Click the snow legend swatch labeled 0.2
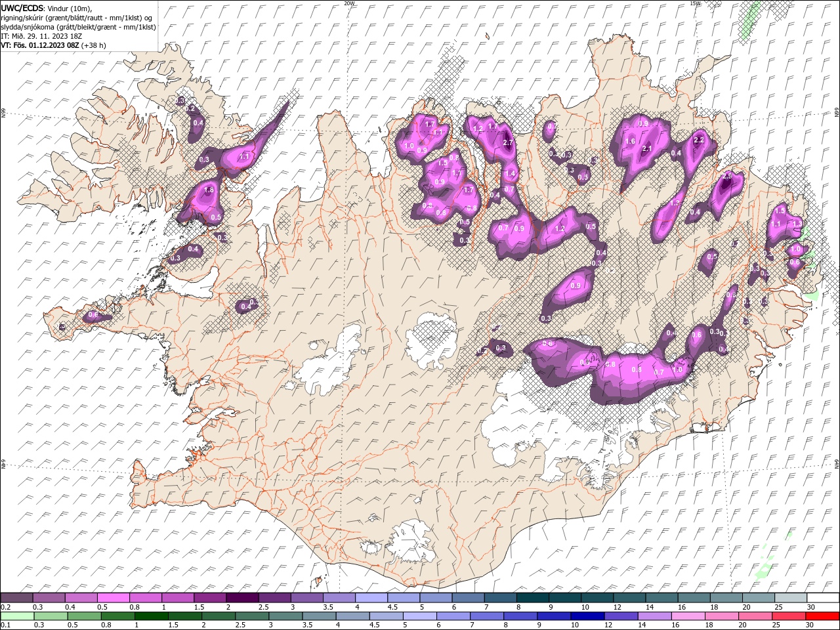The width and height of the screenshot is (840, 630). tap(16, 597)
